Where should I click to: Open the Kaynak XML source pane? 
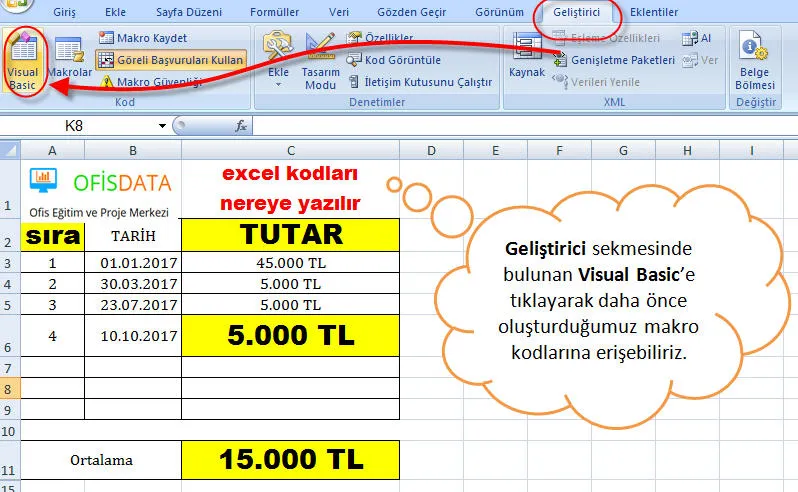pyautogui.click(x=526, y=56)
